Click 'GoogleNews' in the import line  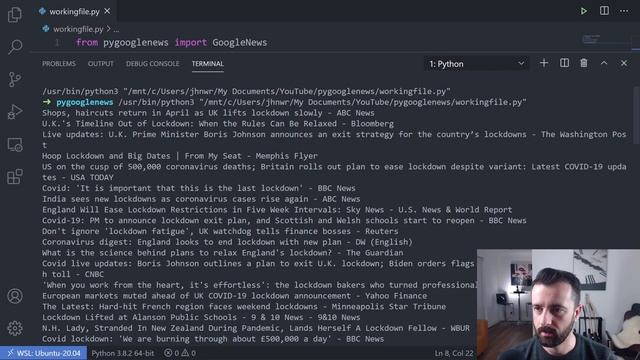coord(240,42)
